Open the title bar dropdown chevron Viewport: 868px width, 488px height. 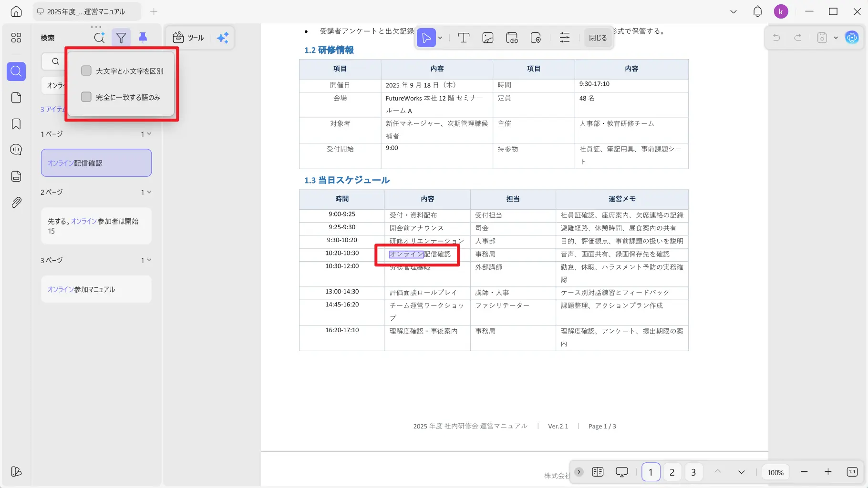coord(734,11)
